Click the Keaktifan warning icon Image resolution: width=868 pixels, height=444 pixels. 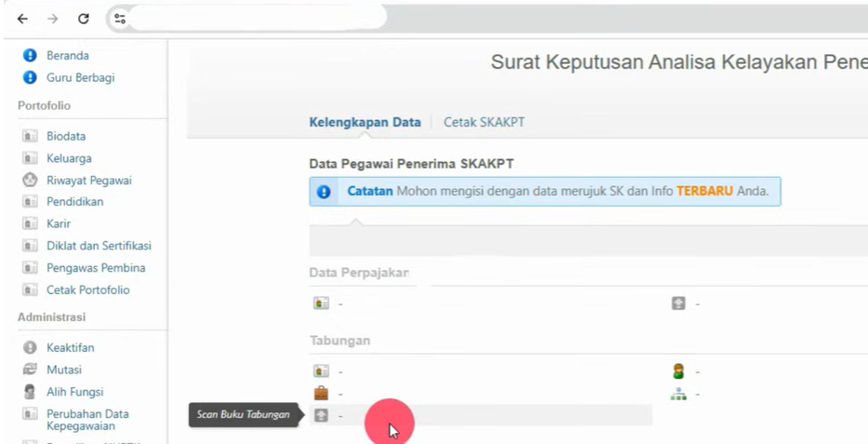pos(30,348)
